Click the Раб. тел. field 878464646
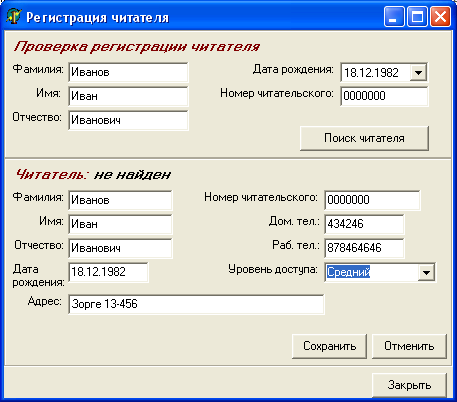 (364, 248)
